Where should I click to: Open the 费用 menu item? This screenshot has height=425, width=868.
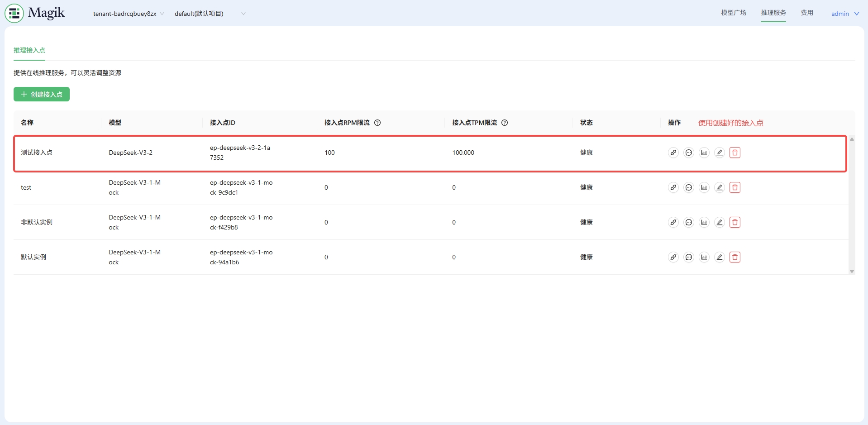pyautogui.click(x=807, y=13)
